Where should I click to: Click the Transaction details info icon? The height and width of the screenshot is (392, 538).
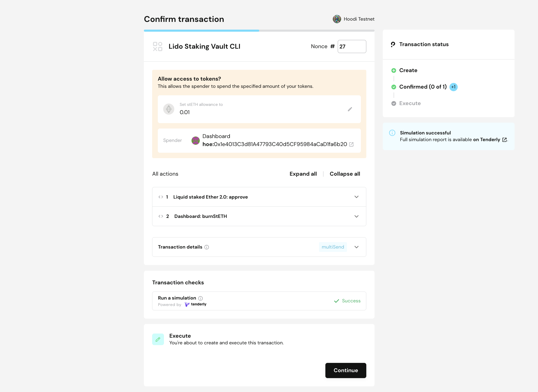pyautogui.click(x=207, y=247)
